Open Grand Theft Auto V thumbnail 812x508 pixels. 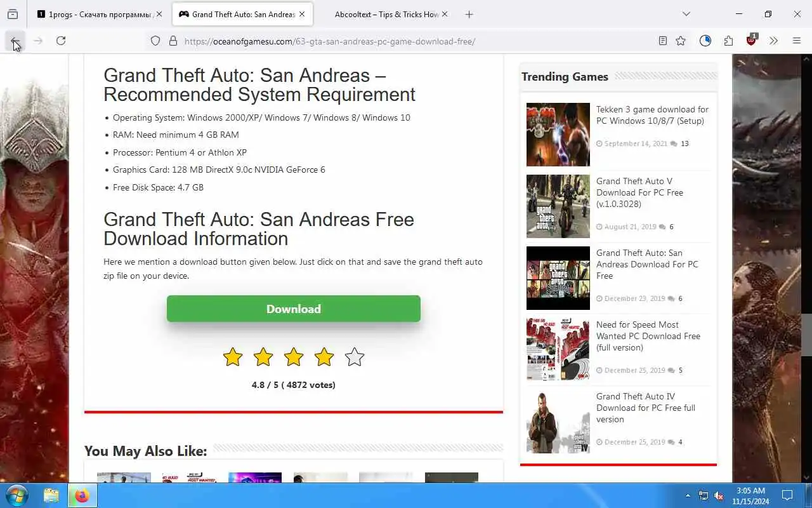(x=558, y=206)
